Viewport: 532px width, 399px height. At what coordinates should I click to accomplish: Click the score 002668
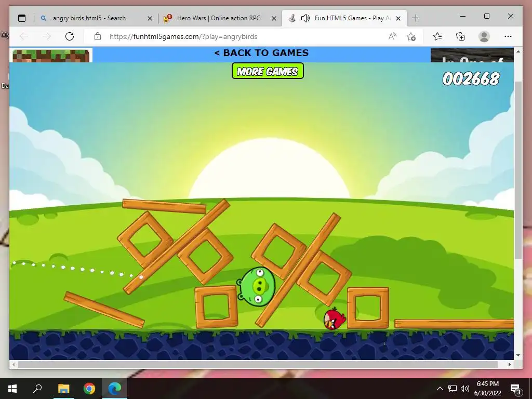(471, 79)
